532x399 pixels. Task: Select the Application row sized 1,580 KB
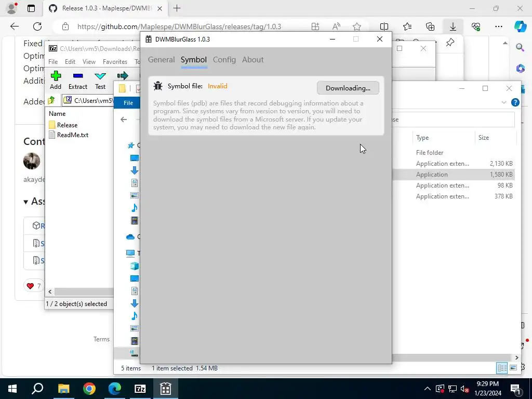tap(453, 175)
